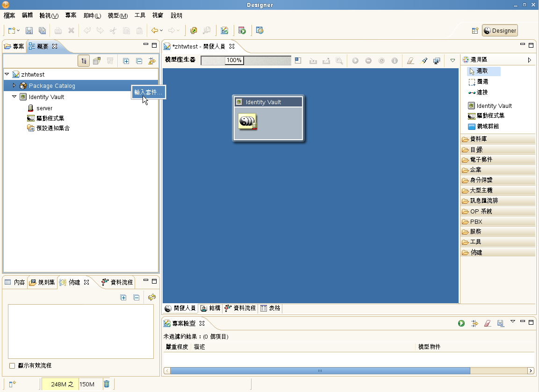Click the modeler eraser clear icon
This screenshot has width=539, height=392.
coord(410,61)
